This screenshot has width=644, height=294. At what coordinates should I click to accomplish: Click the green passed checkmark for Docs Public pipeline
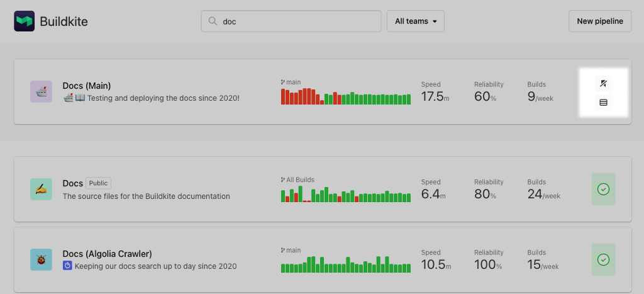pyautogui.click(x=603, y=189)
